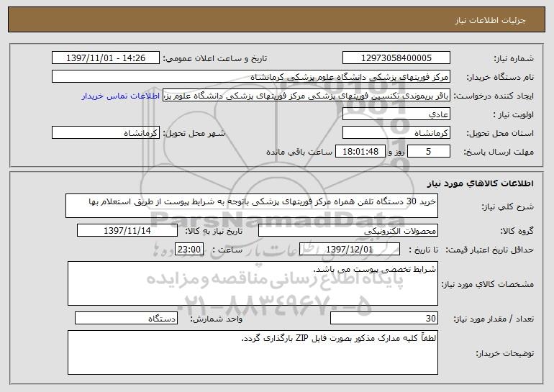The image size is (554, 392).
Task: Click the label واحد شمارش
Action: click(217, 319)
